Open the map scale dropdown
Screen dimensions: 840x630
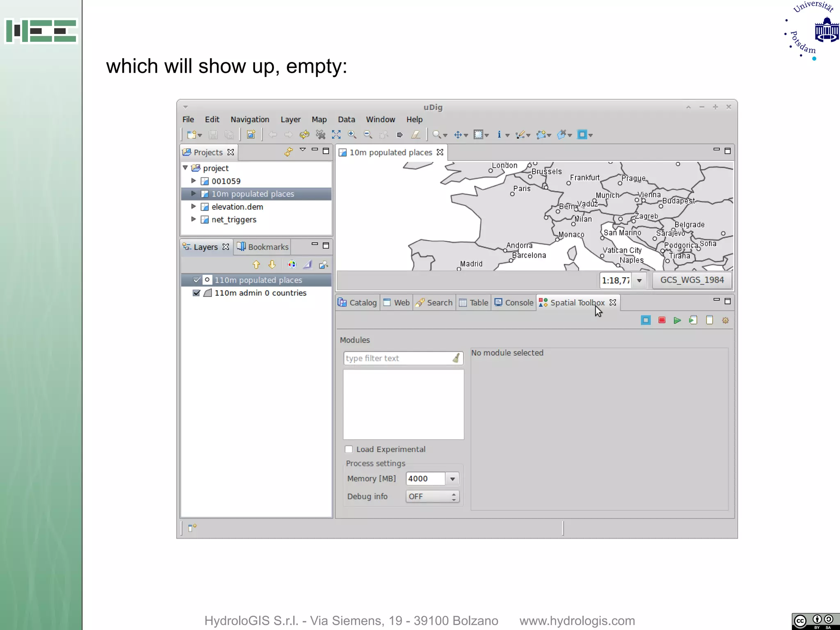[639, 281]
